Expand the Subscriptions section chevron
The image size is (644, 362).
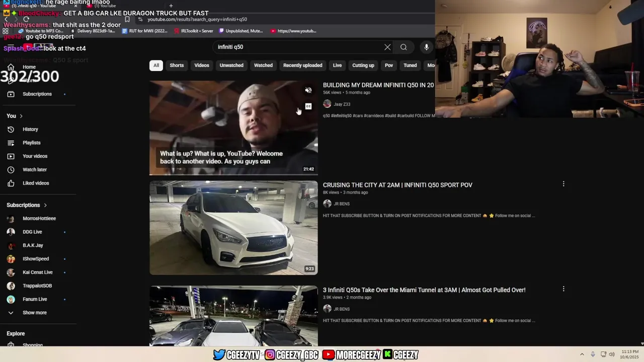pos(45,205)
